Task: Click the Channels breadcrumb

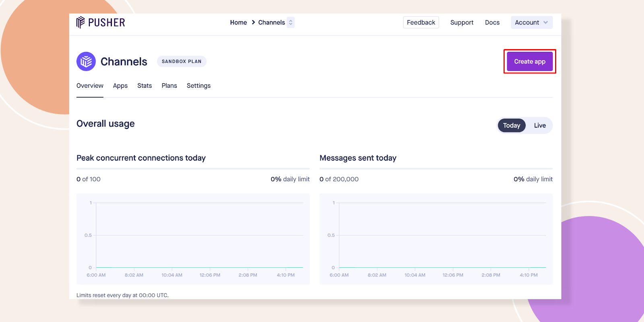Action: tap(271, 23)
